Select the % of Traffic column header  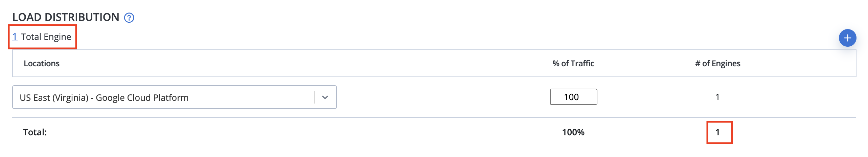click(x=573, y=63)
